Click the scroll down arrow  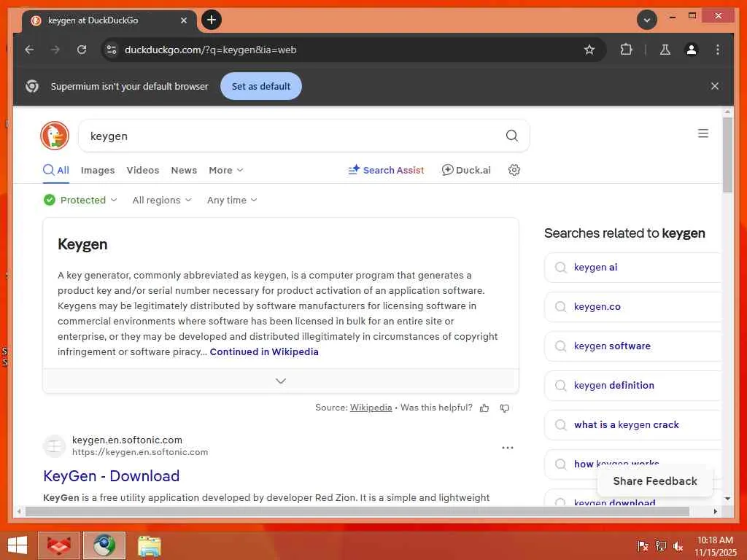(x=727, y=499)
